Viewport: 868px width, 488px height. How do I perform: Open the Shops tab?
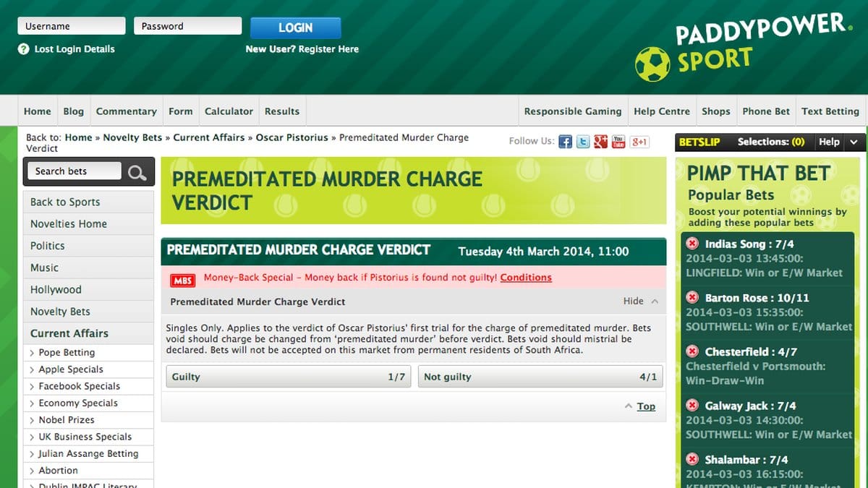716,111
